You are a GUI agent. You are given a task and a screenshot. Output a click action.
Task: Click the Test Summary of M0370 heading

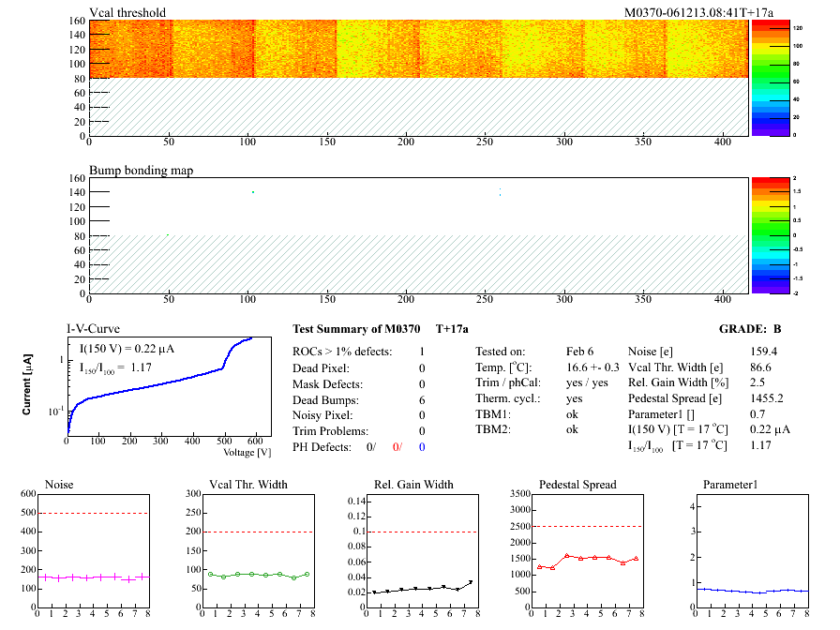point(355,328)
